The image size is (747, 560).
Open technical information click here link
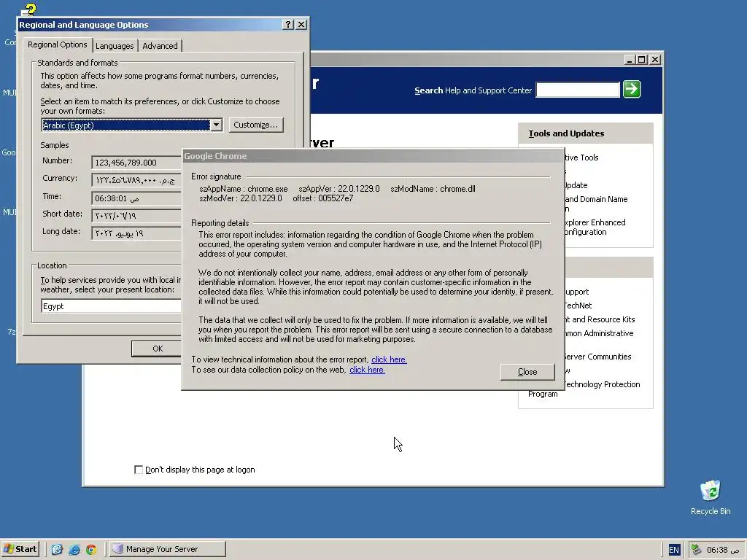(389, 359)
